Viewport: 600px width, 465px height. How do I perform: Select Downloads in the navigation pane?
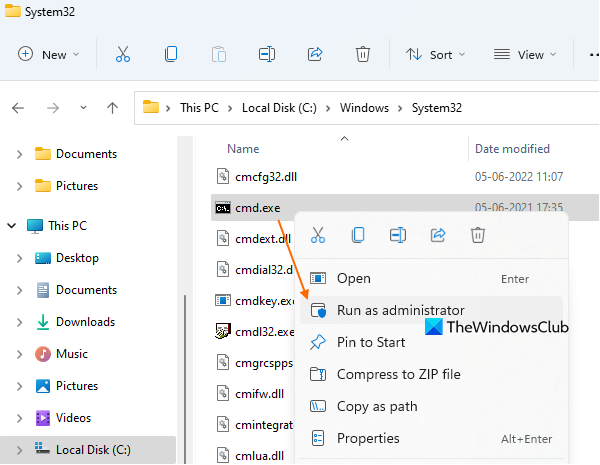[85, 322]
